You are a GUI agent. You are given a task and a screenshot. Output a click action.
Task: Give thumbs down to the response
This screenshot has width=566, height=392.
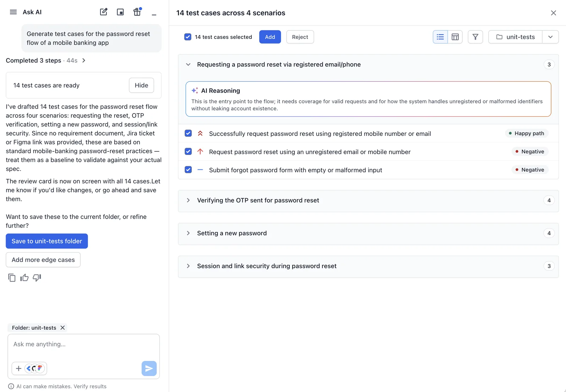click(x=37, y=278)
